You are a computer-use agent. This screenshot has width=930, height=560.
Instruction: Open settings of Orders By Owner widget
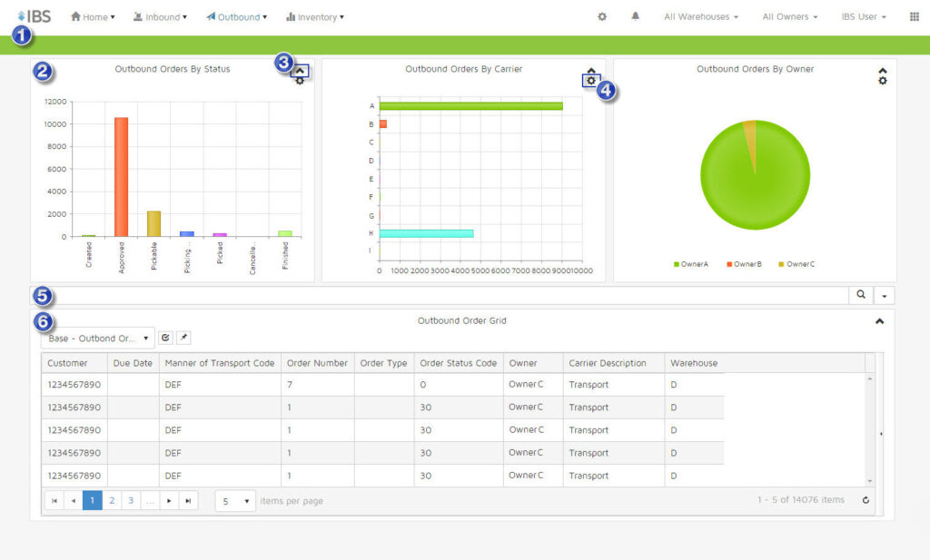click(x=883, y=81)
